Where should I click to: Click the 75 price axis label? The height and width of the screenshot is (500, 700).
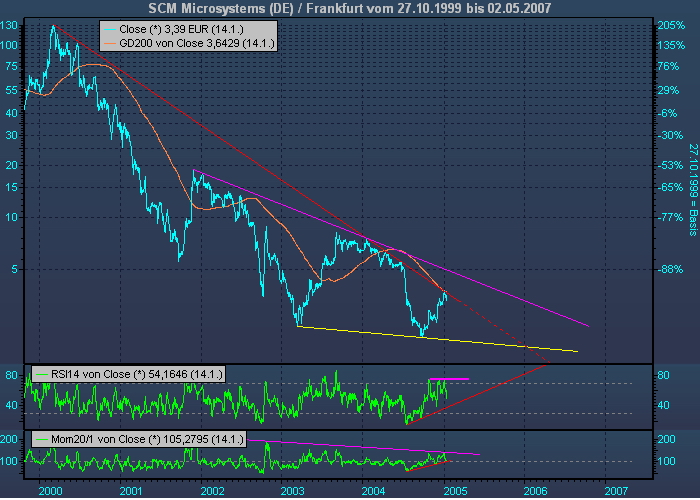click(x=11, y=67)
